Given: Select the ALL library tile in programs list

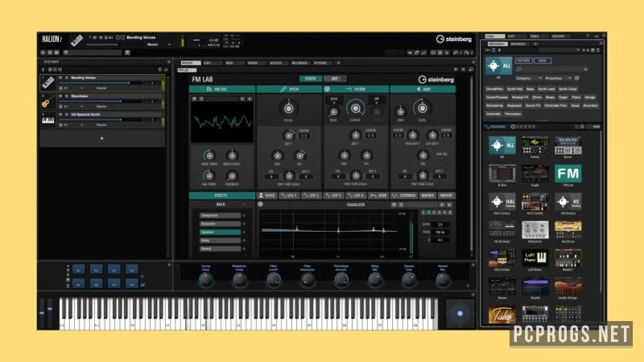Looking at the screenshot, I should click(x=502, y=146).
